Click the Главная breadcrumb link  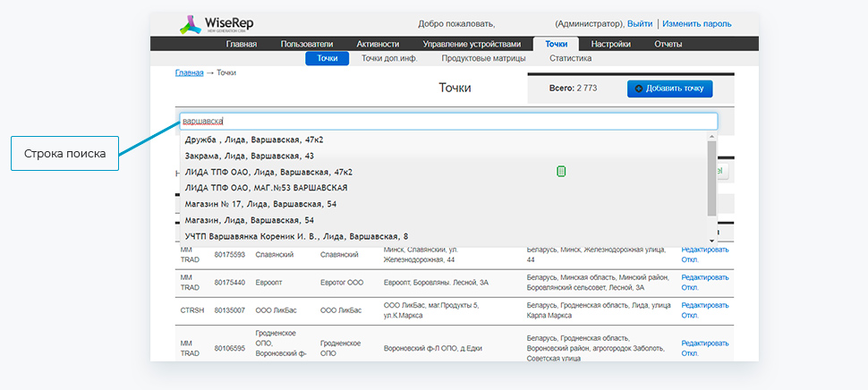[190, 72]
